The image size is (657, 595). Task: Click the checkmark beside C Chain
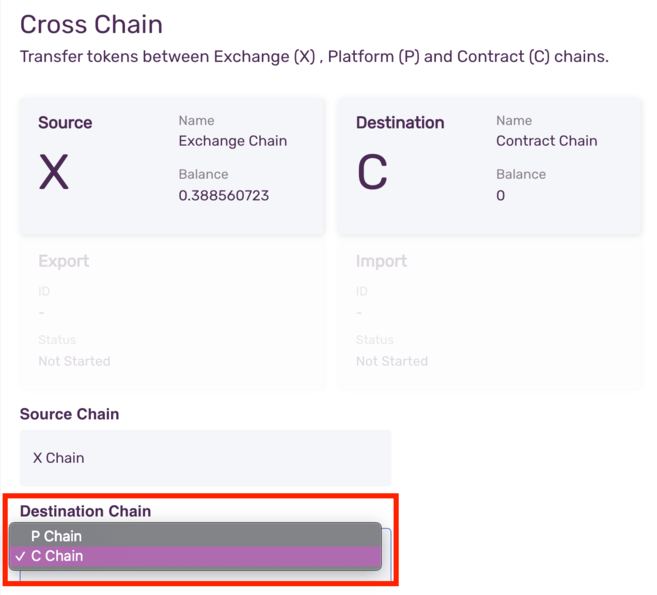pos(21,556)
